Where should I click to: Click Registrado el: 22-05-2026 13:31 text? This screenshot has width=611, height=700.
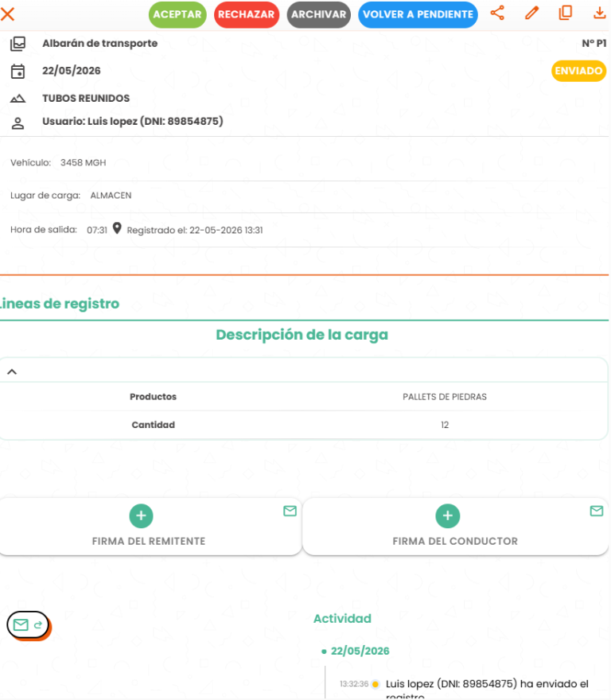tap(195, 230)
